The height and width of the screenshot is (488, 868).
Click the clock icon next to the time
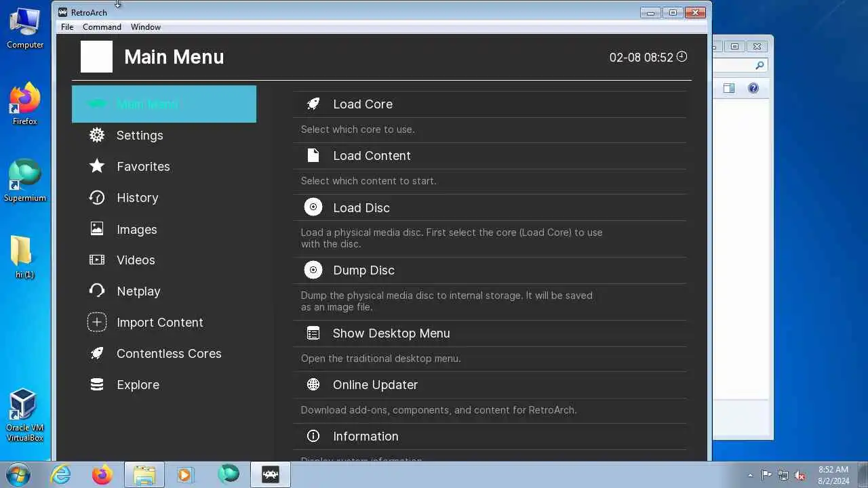click(x=682, y=56)
